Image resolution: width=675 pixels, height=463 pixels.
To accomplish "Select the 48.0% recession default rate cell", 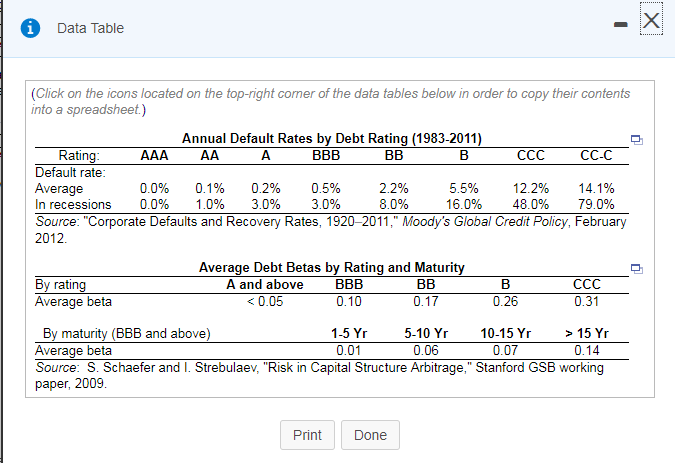I will (x=531, y=204).
